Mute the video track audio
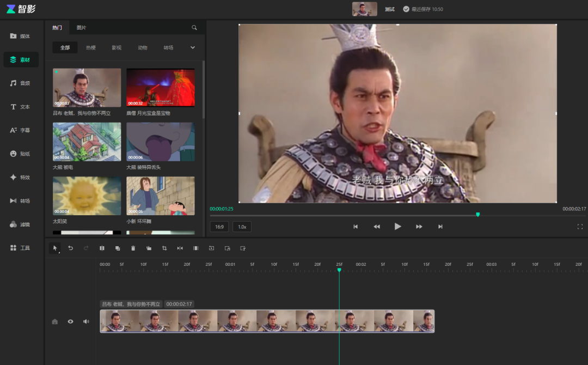The height and width of the screenshot is (365, 588). click(86, 321)
